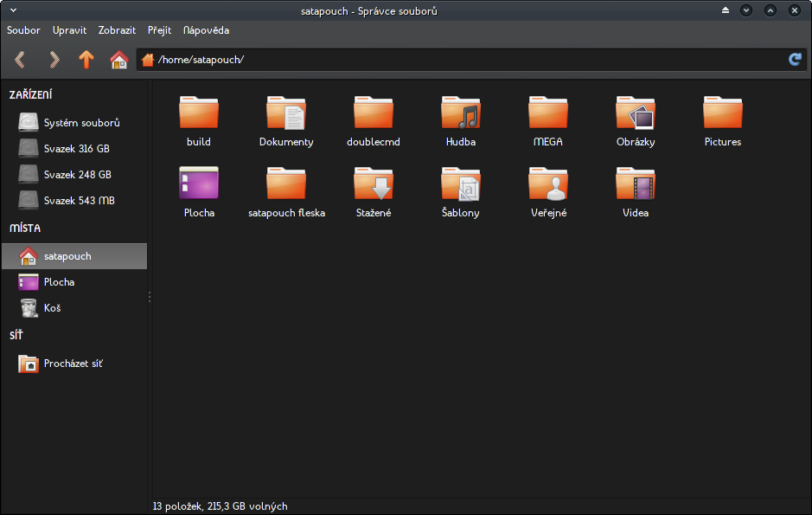The width and height of the screenshot is (812, 515).
Task: Select the MEGA folder icon
Action: tap(548, 113)
